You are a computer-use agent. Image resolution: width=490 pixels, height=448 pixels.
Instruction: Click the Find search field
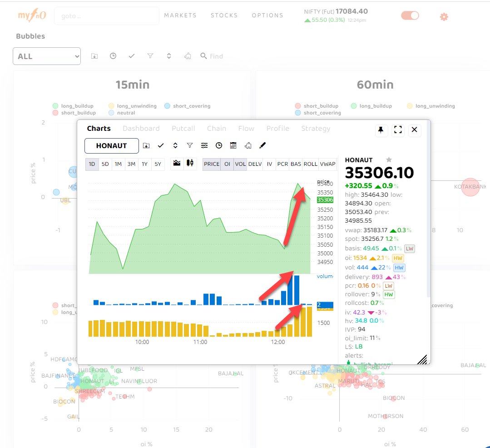217,56
